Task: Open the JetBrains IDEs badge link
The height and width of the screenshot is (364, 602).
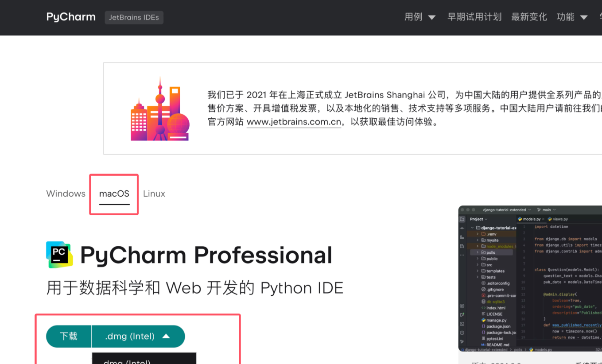Action: (x=134, y=18)
